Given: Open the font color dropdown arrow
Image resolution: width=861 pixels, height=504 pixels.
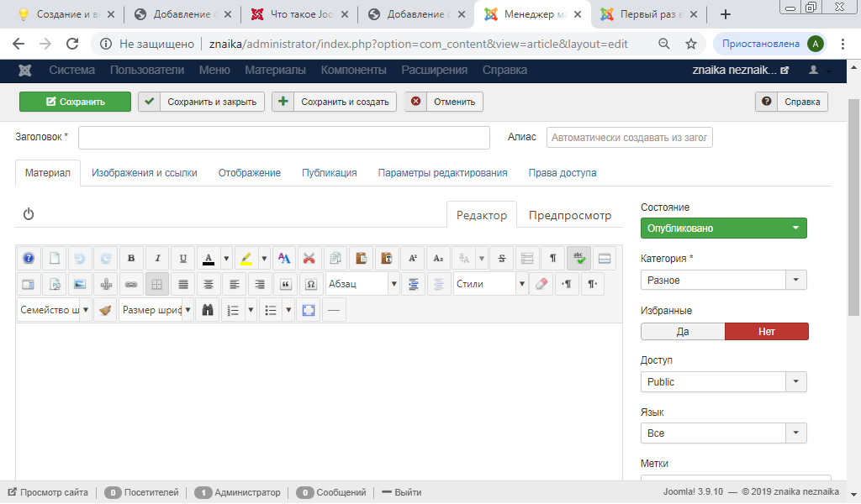Looking at the screenshot, I should (x=226, y=259).
